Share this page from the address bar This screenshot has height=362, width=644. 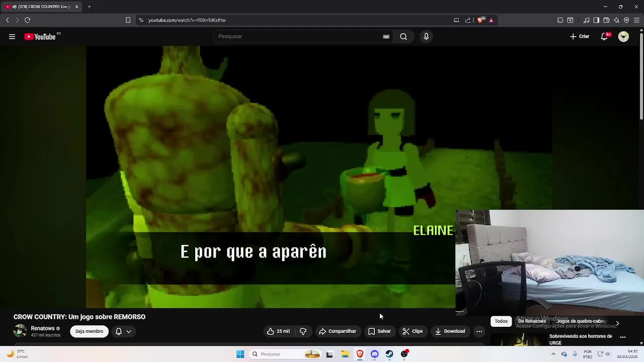468,20
